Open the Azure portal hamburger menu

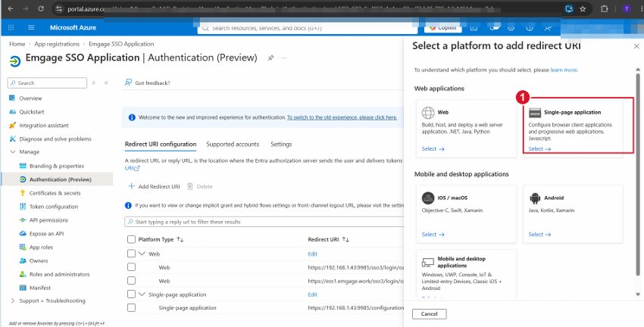[x=31, y=27]
